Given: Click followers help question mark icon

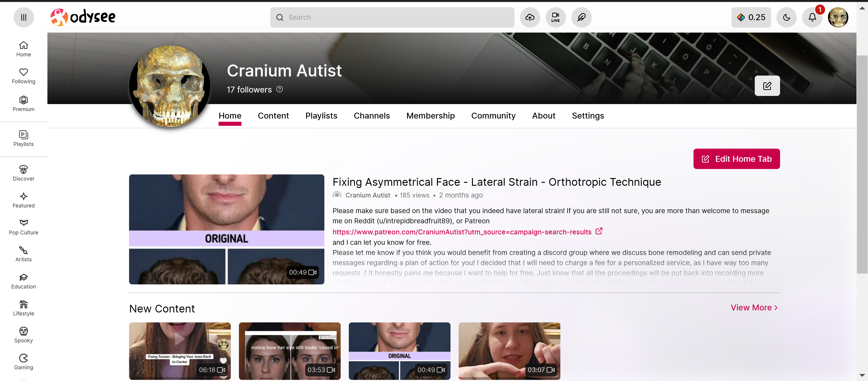Looking at the screenshot, I should (279, 89).
